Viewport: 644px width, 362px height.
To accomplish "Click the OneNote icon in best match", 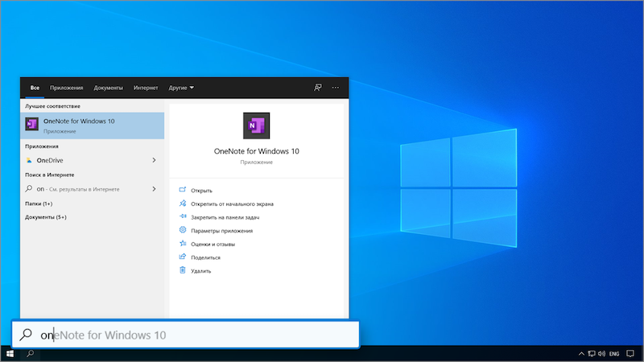I will tap(32, 124).
